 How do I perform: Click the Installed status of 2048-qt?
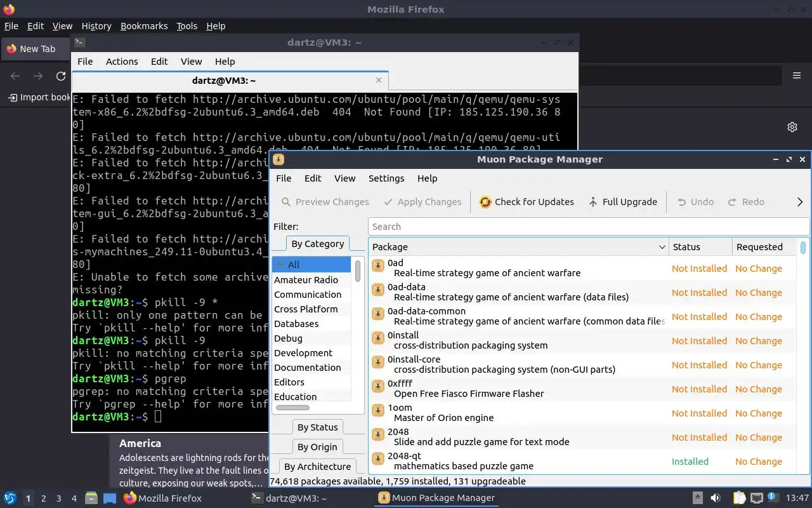pyautogui.click(x=690, y=462)
